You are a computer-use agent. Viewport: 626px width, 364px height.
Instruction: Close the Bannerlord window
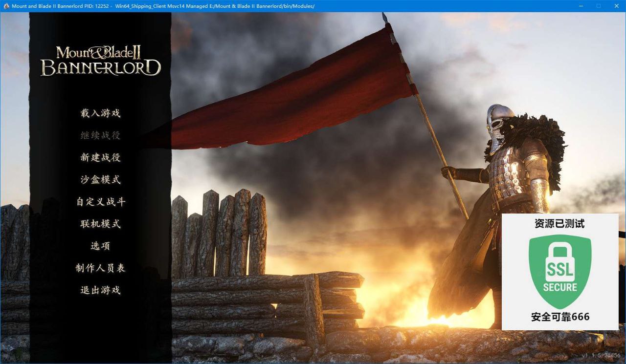(616, 6)
